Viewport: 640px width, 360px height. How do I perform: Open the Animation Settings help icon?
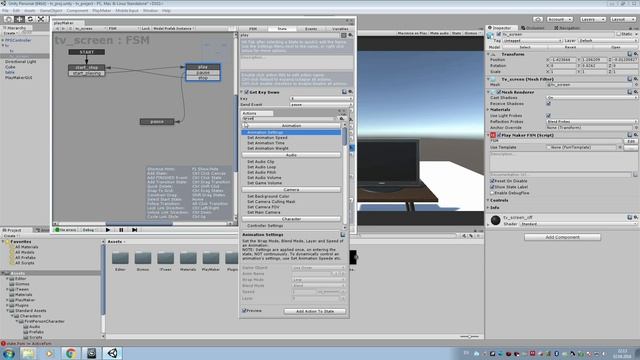(342, 235)
